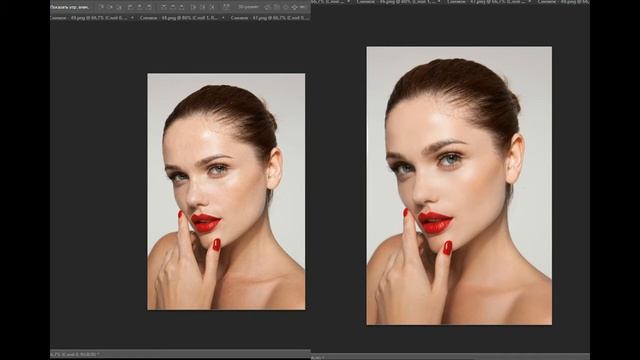Viewport: 640px width, 360px height.
Task: Switch to 'Снимок - 45.png' tab in left window
Action: (89, 18)
